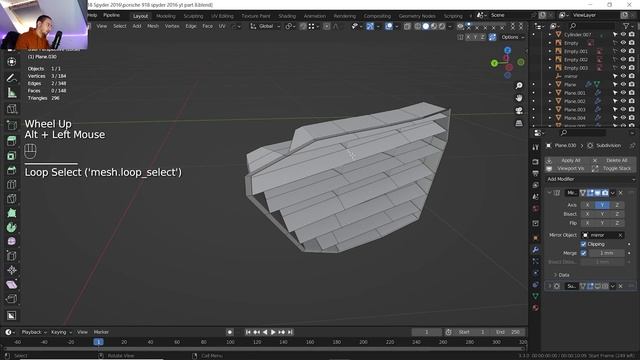Select the Loop Cut tool
This screenshot has width=640, height=360.
click(12, 184)
